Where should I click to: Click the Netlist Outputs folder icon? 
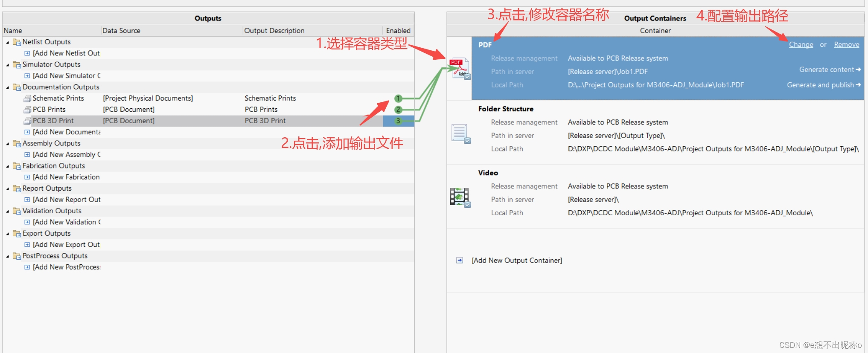pos(17,42)
